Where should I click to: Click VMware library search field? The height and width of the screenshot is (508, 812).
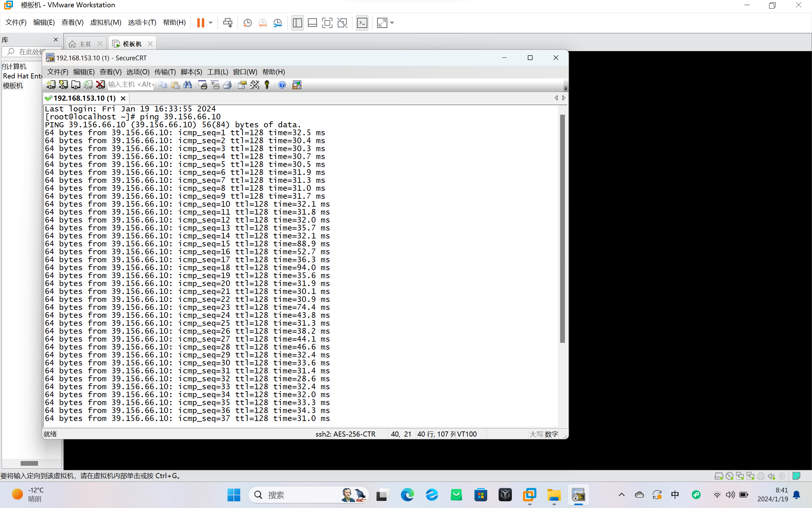coord(32,52)
